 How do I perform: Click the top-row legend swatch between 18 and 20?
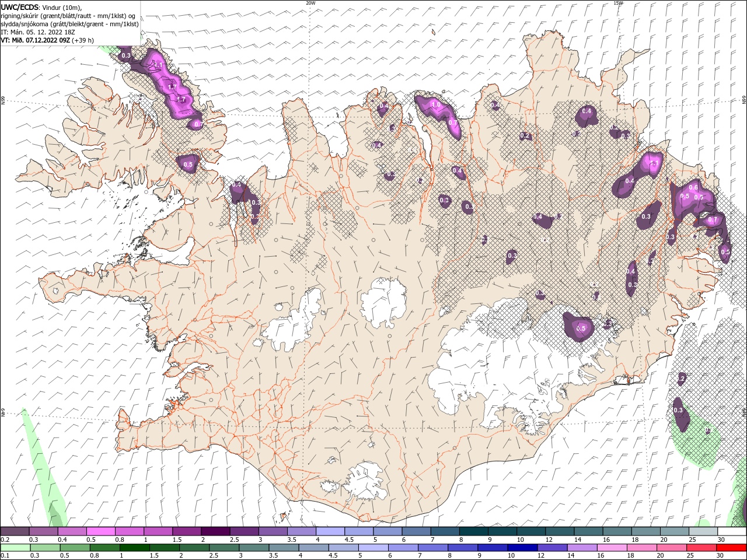point(645,531)
